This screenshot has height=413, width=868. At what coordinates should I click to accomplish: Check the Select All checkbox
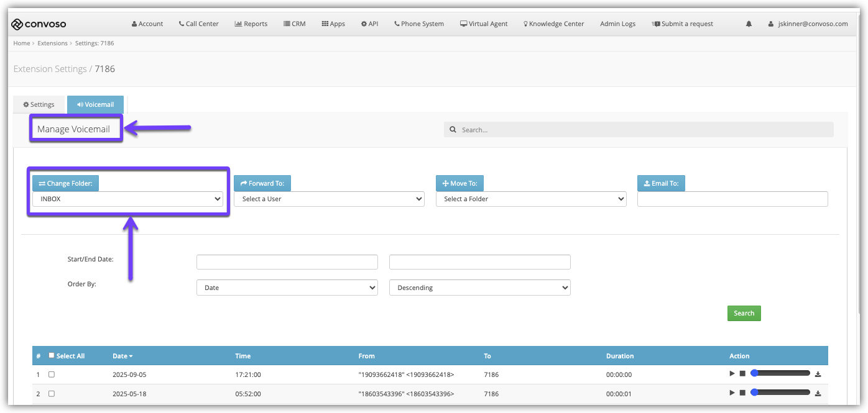pos(52,356)
